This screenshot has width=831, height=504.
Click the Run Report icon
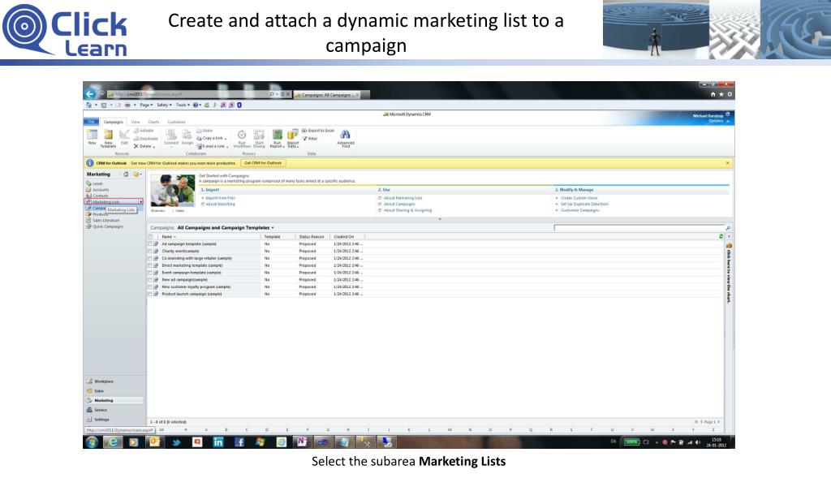click(277, 136)
